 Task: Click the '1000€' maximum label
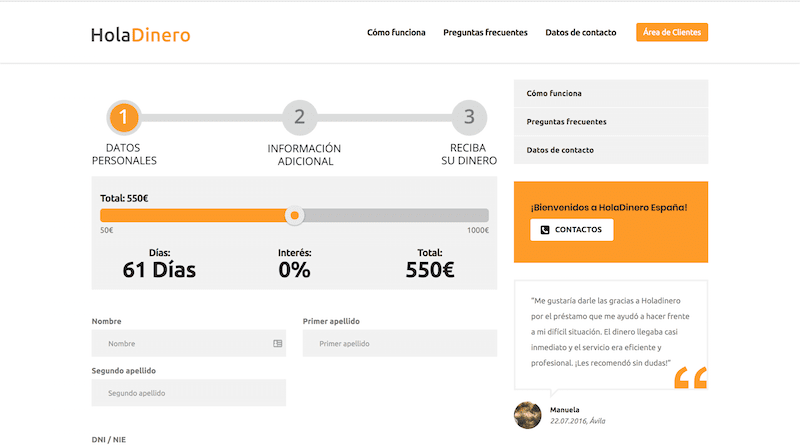[x=478, y=230]
